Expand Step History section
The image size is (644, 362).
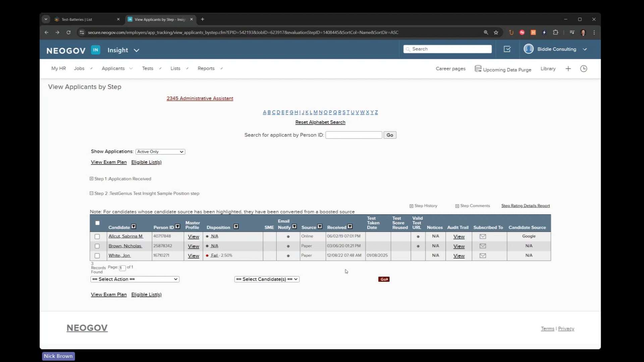coord(411,206)
